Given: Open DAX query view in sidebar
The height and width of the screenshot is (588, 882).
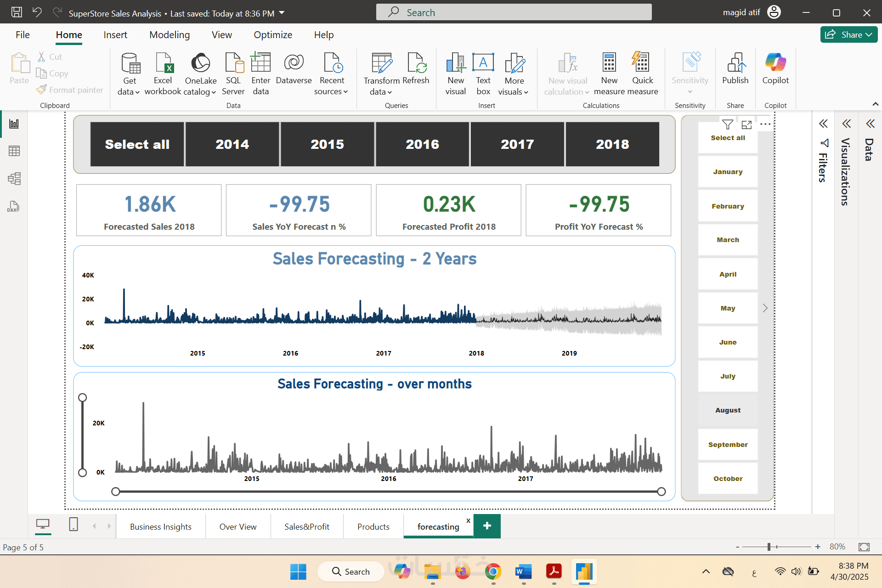Looking at the screenshot, I should click(x=13, y=206).
